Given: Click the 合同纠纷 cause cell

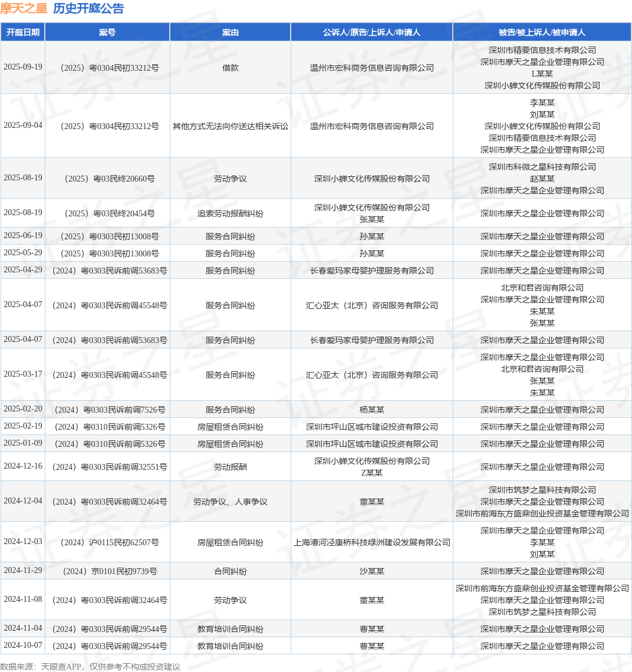Looking at the screenshot, I should click(231, 571).
